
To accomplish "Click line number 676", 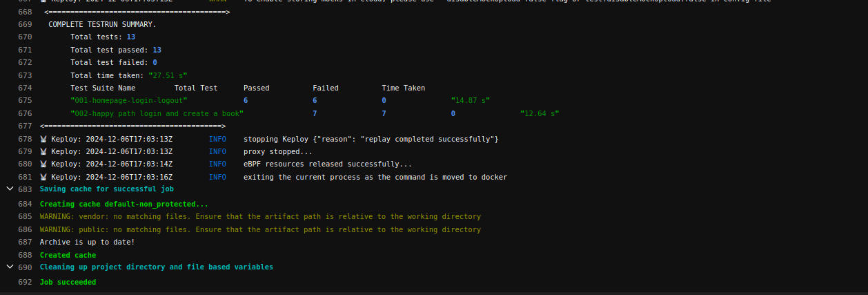I will (26, 113).
